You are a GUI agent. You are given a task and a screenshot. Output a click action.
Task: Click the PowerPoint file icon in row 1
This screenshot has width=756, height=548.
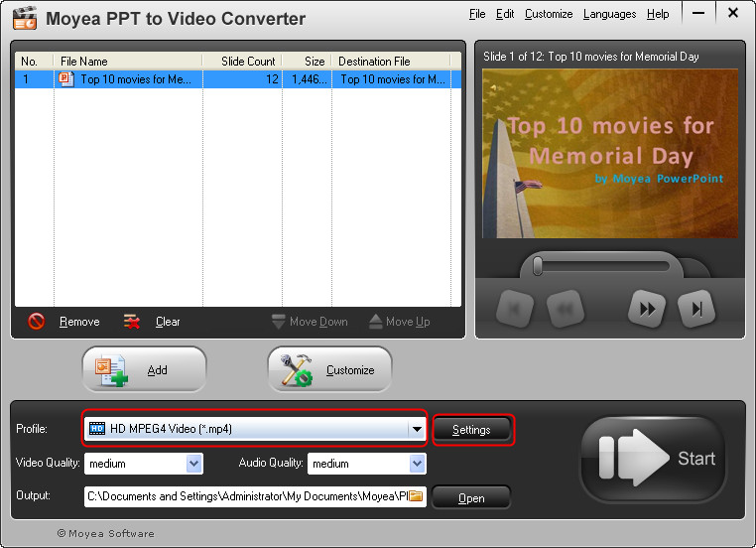coord(66,78)
